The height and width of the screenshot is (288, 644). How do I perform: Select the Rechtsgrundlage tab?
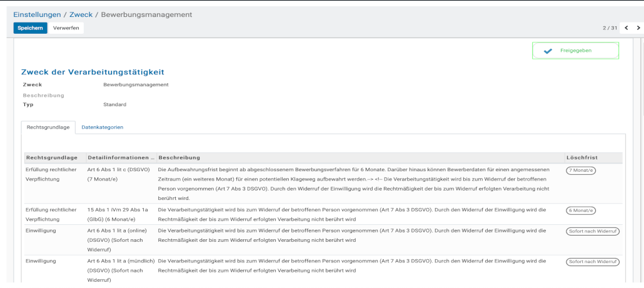click(48, 127)
